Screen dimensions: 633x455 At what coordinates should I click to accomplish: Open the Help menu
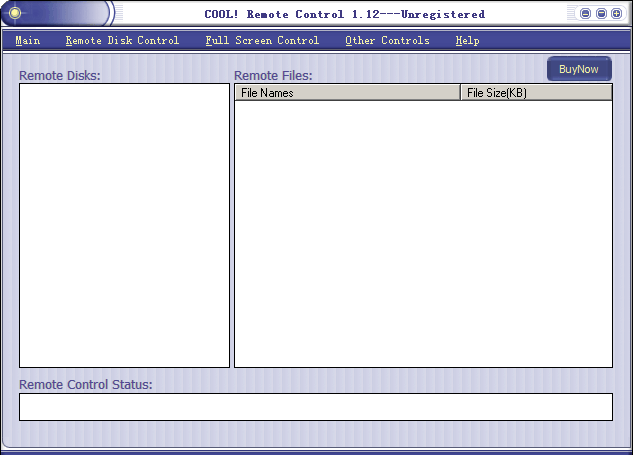(467, 41)
